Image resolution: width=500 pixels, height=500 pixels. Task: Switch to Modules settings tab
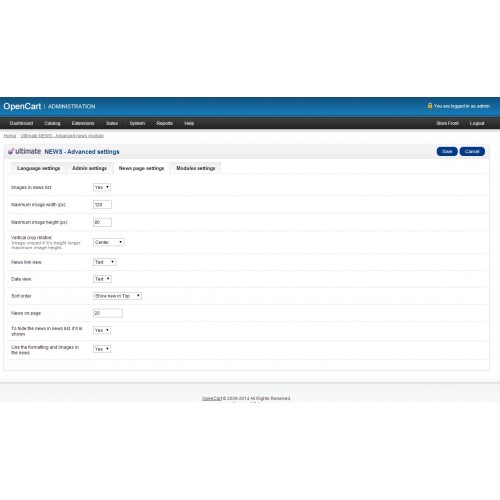tap(196, 168)
